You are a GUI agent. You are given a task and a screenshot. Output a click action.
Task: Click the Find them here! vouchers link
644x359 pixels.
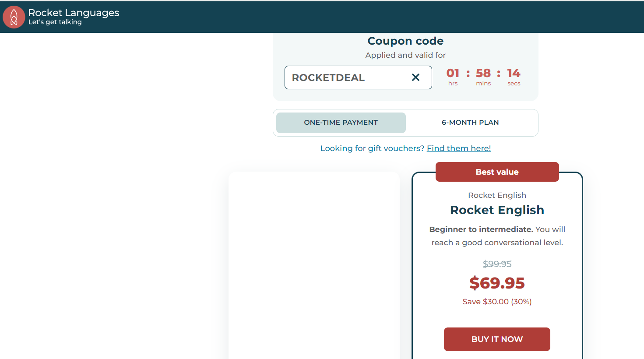tap(458, 148)
